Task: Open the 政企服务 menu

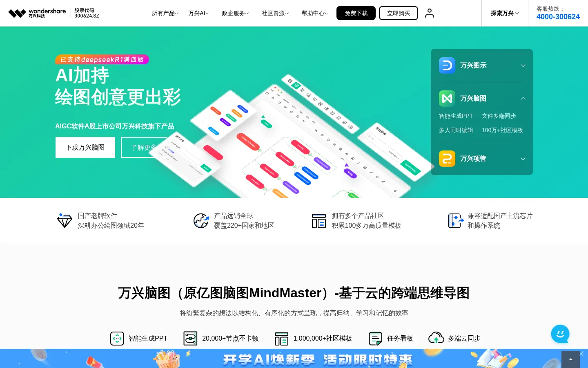Action: click(x=235, y=13)
